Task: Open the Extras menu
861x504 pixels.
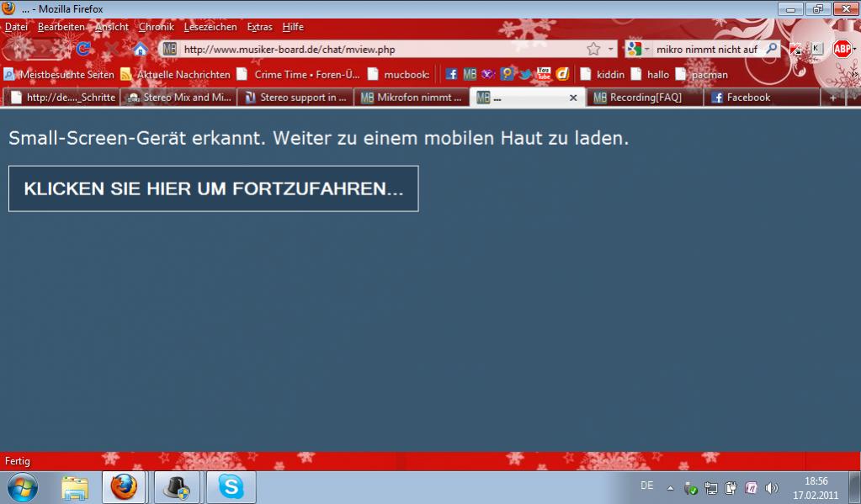Action: [x=260, y=27]
